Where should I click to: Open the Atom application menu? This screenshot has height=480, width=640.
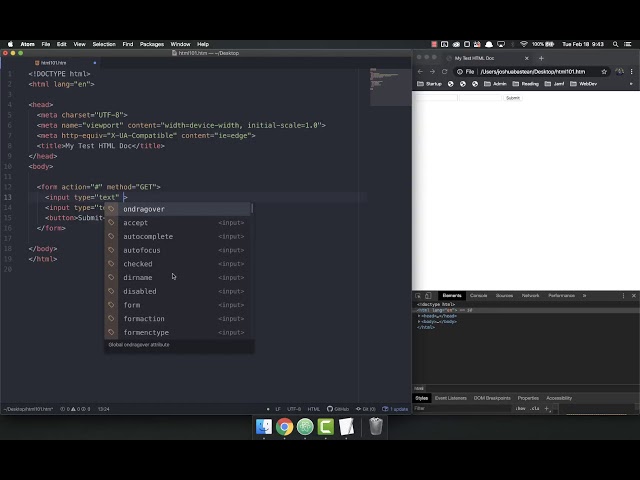(27, 44)
